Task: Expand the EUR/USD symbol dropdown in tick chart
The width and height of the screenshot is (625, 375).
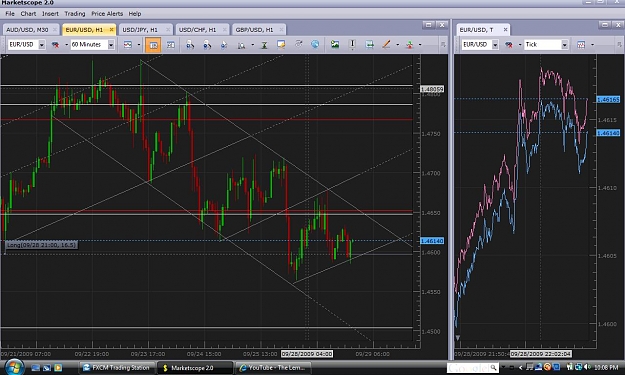Action: (495, 45)
